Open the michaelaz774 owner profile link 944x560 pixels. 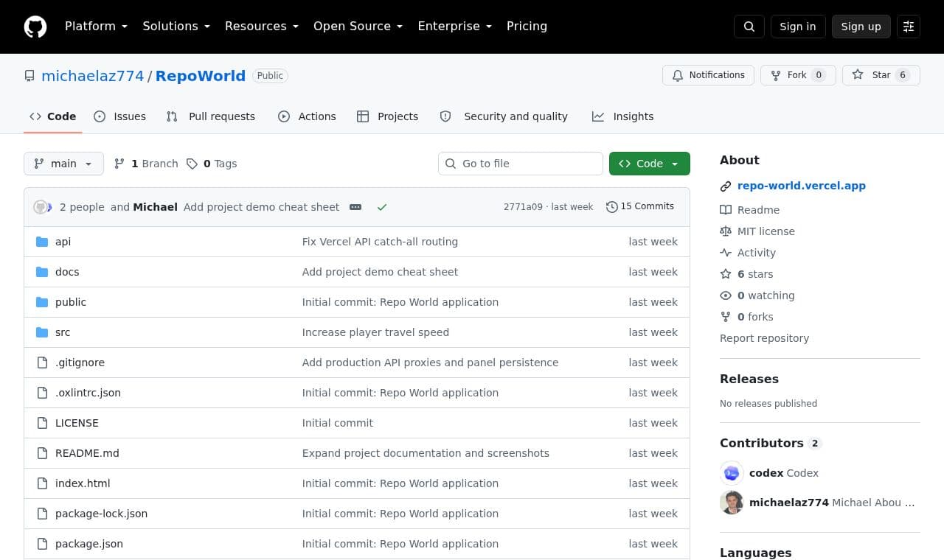coord(93,76)
